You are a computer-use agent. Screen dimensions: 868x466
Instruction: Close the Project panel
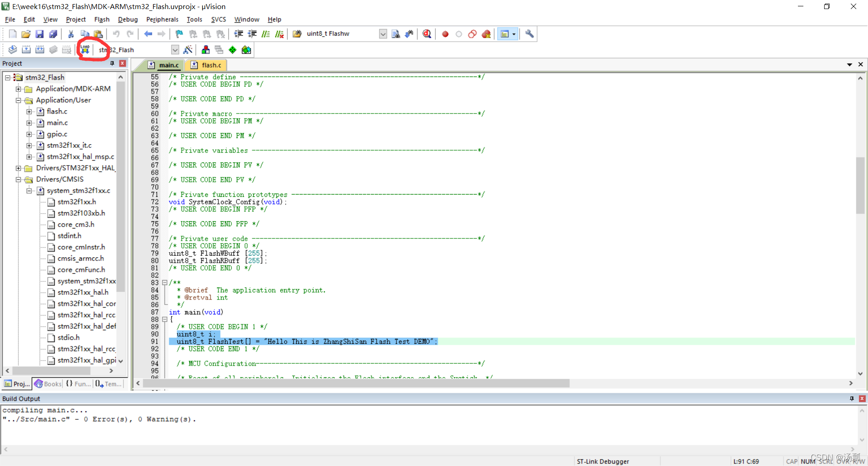(x=122, y=63)
